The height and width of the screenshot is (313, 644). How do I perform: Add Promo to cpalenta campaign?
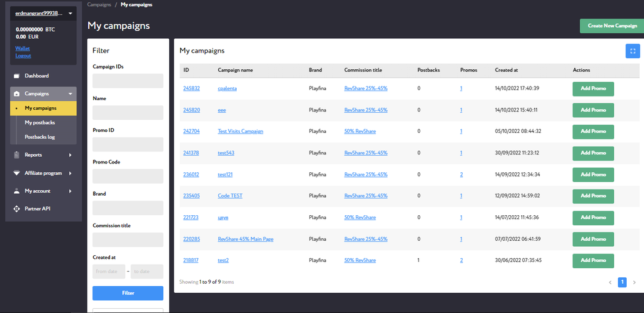pyautogui.click(x=593, y=89)
